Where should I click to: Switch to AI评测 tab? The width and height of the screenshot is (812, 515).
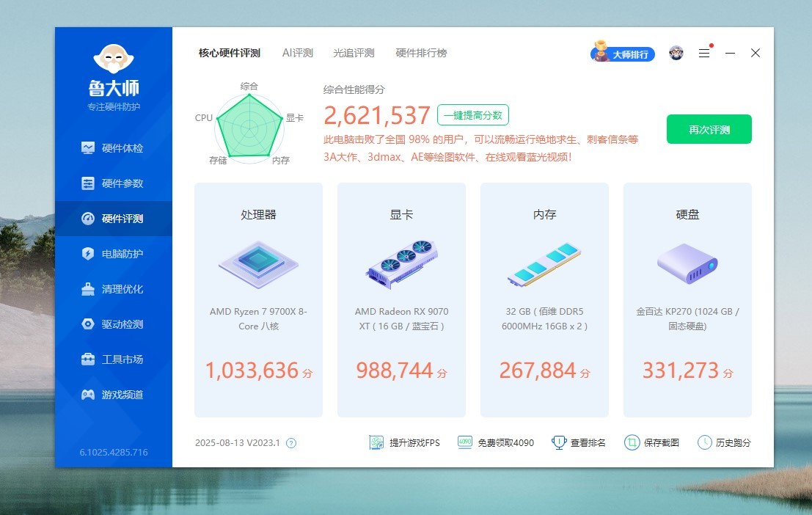click(x=297, y=53)
